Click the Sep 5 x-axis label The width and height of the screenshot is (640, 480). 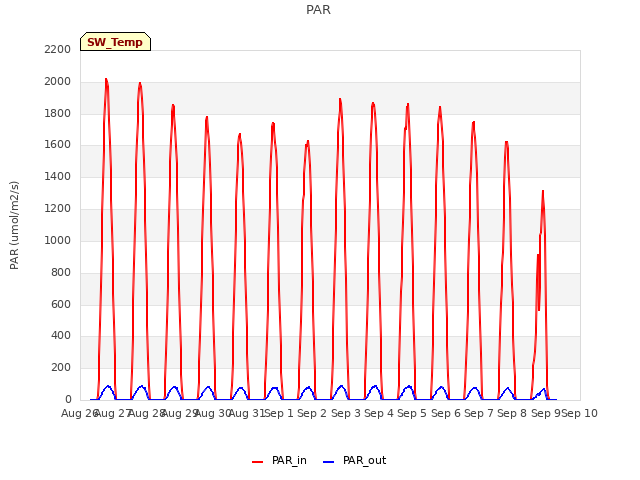click(412, 413)
